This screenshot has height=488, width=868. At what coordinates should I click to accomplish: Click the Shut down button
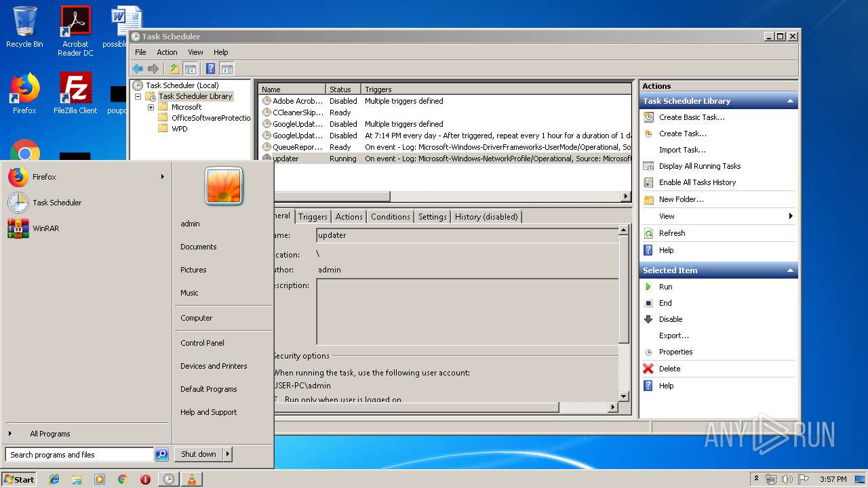click(199, 454)
